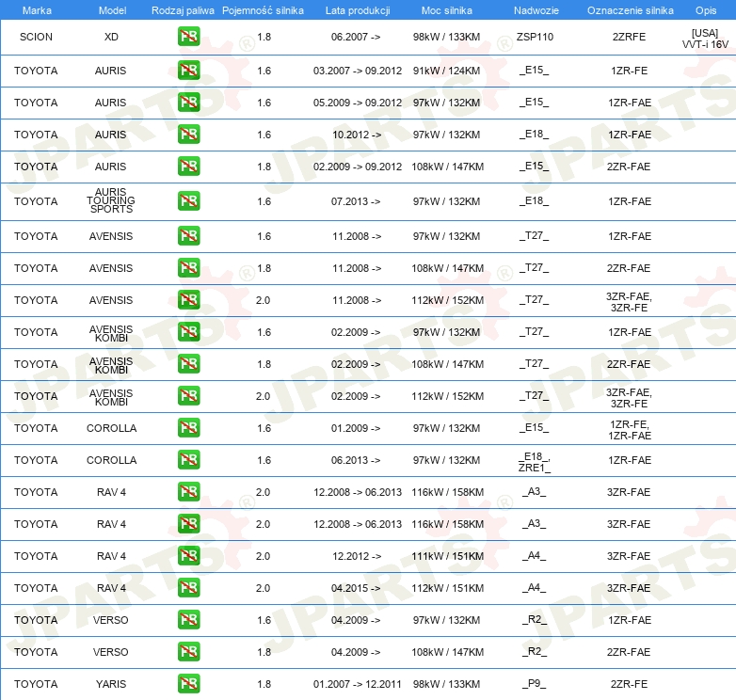Click the 12.2012 -> production date
This screenshot has width=736, height=700.
(357, 556)
